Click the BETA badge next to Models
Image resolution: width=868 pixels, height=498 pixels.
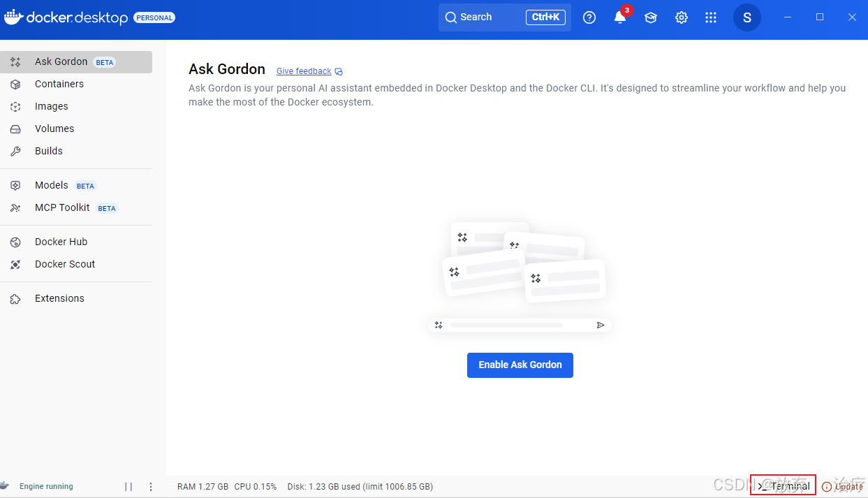click(x=86, y=186)
